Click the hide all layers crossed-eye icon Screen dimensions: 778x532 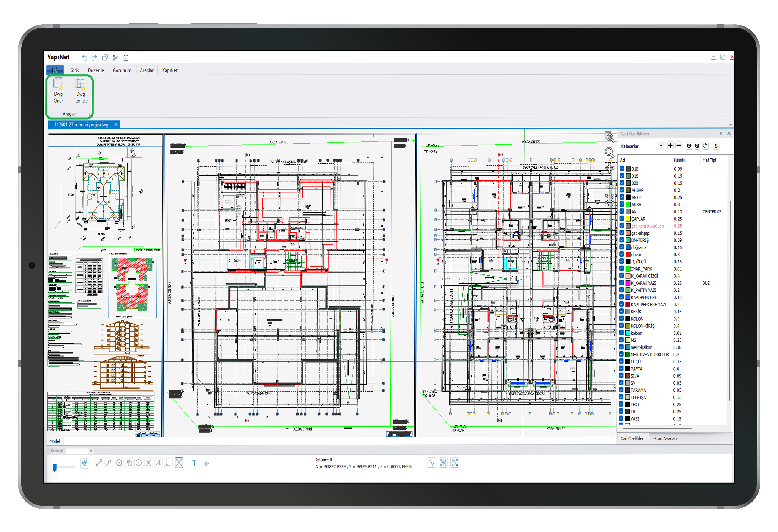pyautogui.click(x=697, y=146)
